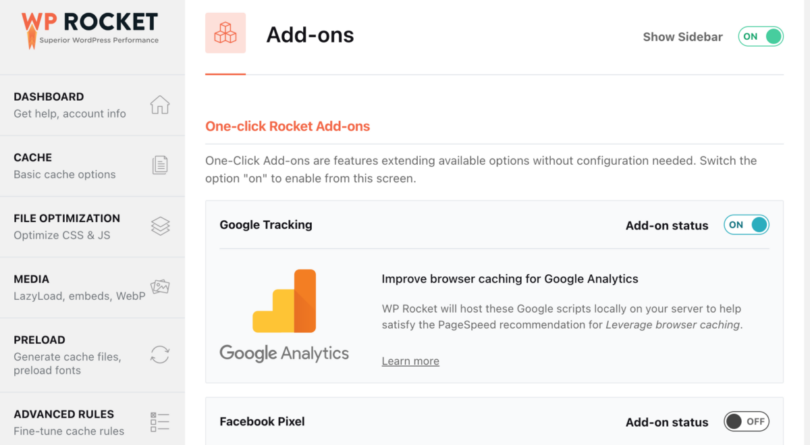Screen dimensions: 810x445
Task: Select the Media menu item
Action: 92,287
